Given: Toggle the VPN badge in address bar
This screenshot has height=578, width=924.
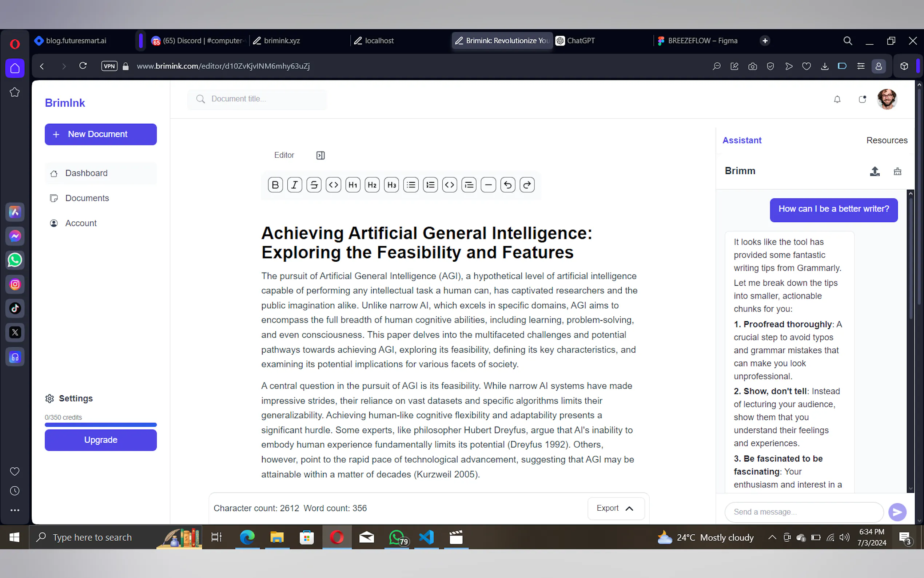Looking at the screenshot, I should [109, 66].
